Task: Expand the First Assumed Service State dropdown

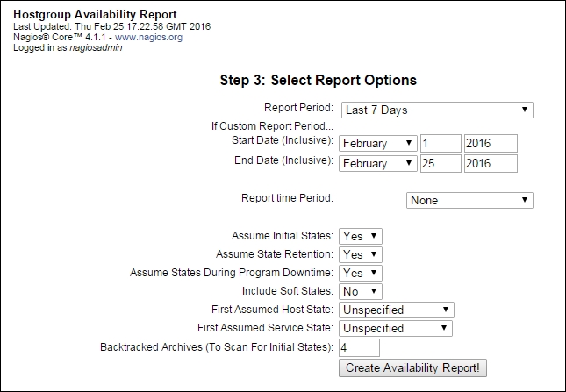Action: point(396,329)
